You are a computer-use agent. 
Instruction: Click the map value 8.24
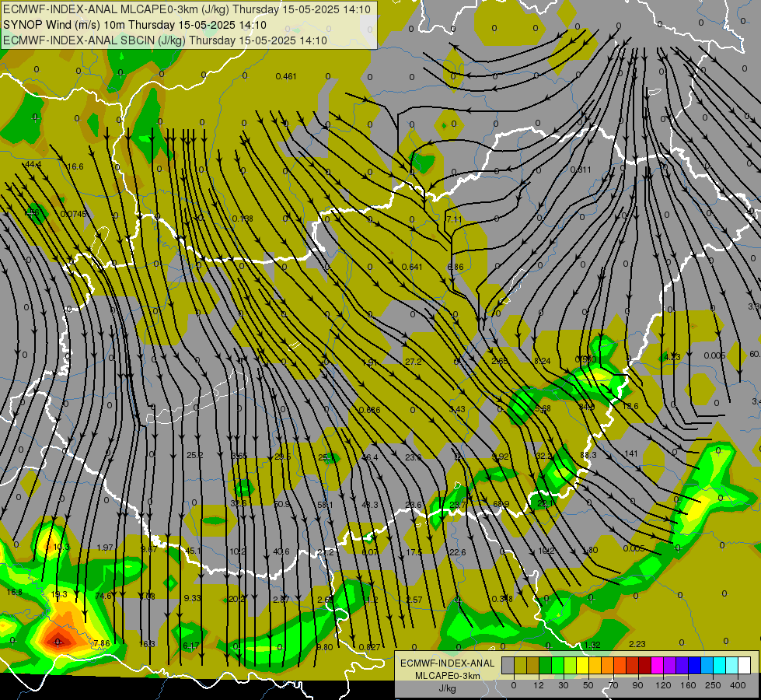(x=542, y=361)
